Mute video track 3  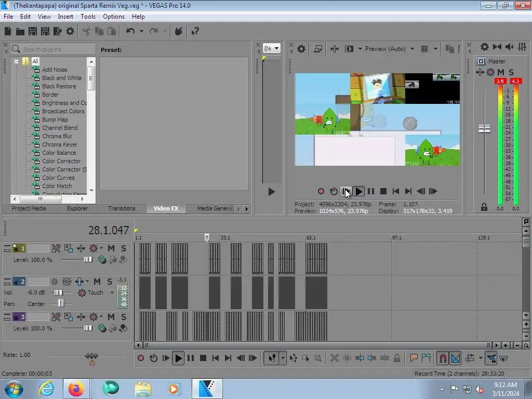111,317
